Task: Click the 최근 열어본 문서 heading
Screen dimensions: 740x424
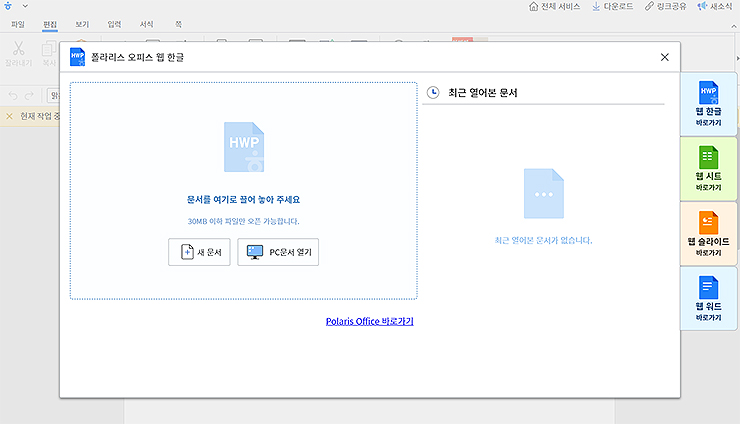Action: (483, 93)
